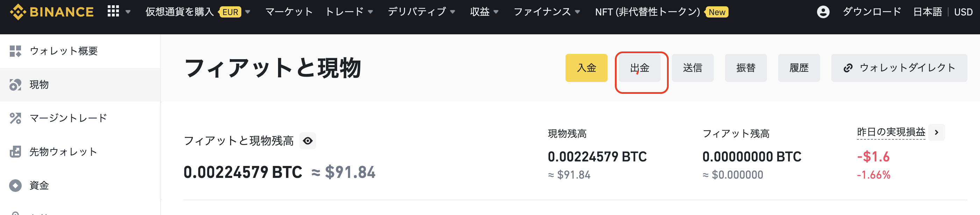Open the マーケット menu item
Image resolution: width=980 pixels, height=215 pixels.
289,12
